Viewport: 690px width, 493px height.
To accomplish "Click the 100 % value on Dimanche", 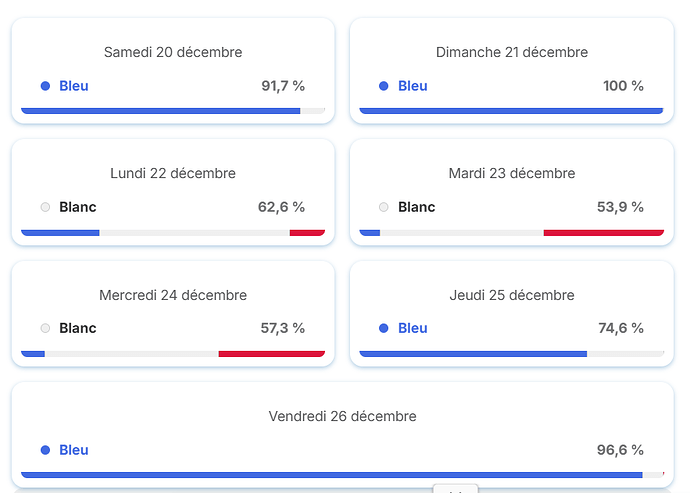I will pyautogui.click(x=623, y=86).
